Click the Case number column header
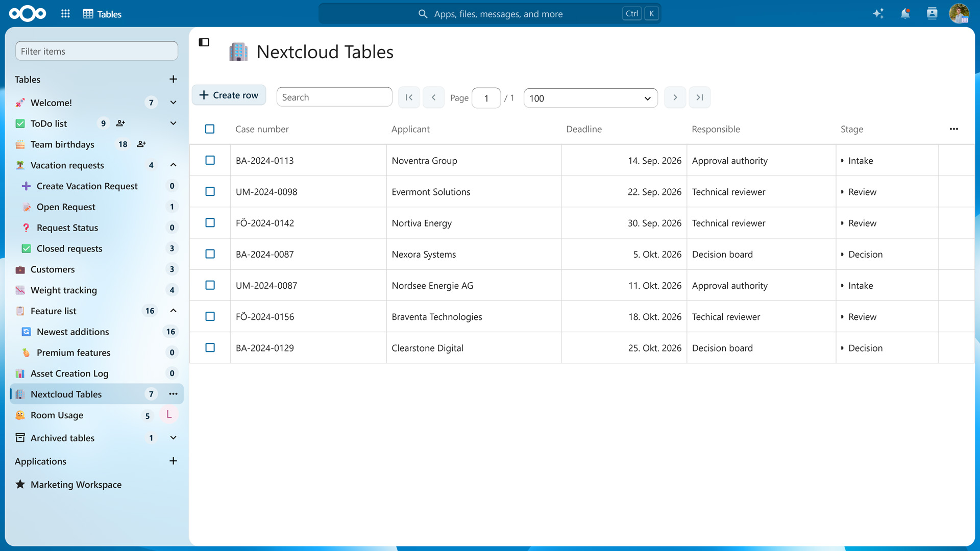 [262, 129]
